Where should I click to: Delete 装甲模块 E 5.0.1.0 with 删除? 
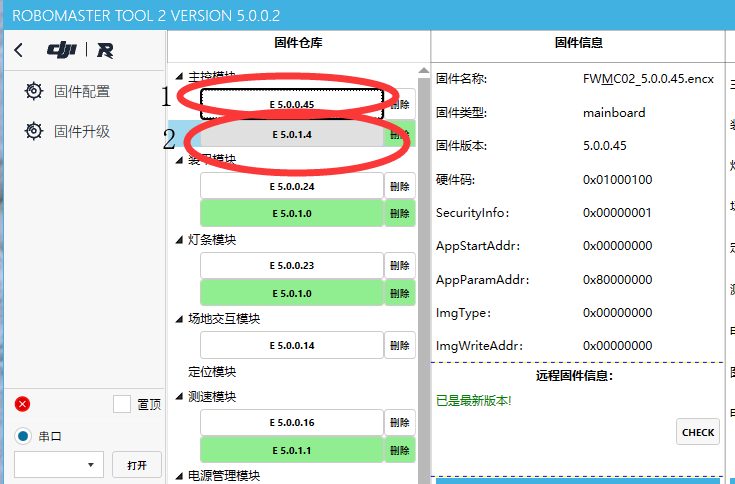(x=400, y=214)
